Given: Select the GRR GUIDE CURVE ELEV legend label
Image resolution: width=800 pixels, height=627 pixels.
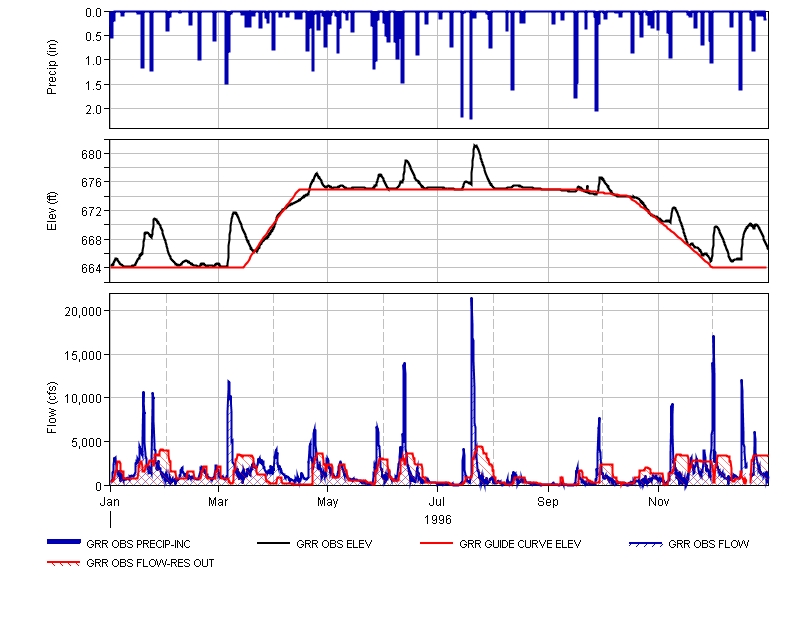Looking at the screenshot, I should [x=520, y=545].
